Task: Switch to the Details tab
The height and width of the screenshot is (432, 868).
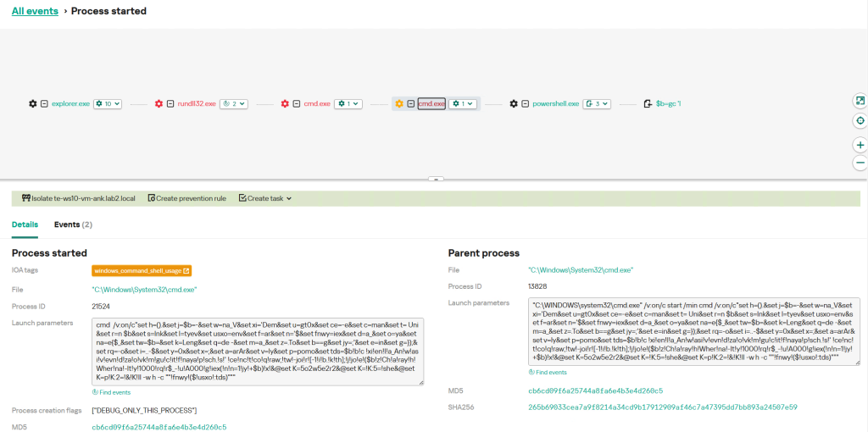Action: [25, 224]
